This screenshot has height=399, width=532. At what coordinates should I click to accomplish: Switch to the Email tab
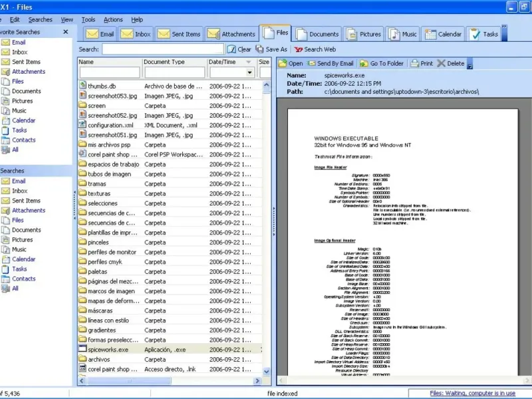(100, 34)
